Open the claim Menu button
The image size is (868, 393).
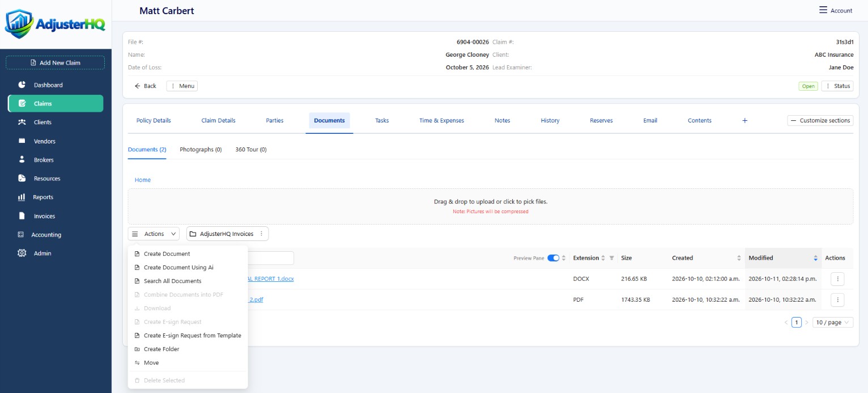[x=182, y=86]
